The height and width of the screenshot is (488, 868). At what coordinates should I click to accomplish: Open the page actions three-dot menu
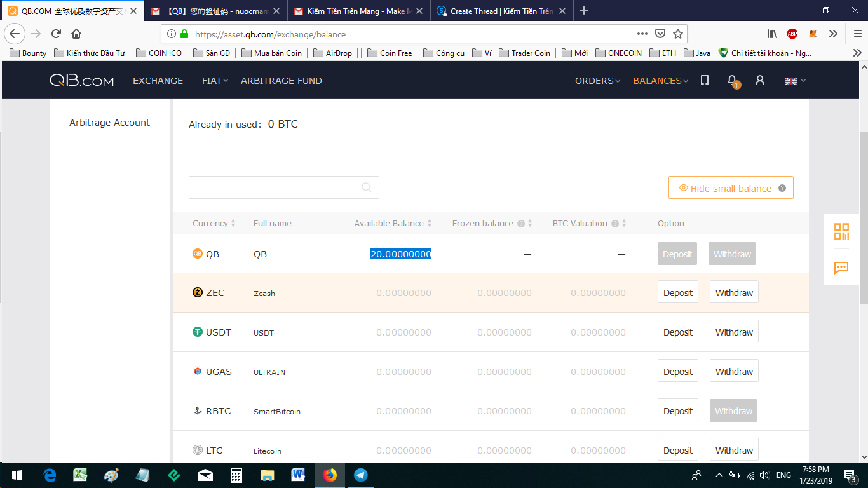(x=642, y=34)
